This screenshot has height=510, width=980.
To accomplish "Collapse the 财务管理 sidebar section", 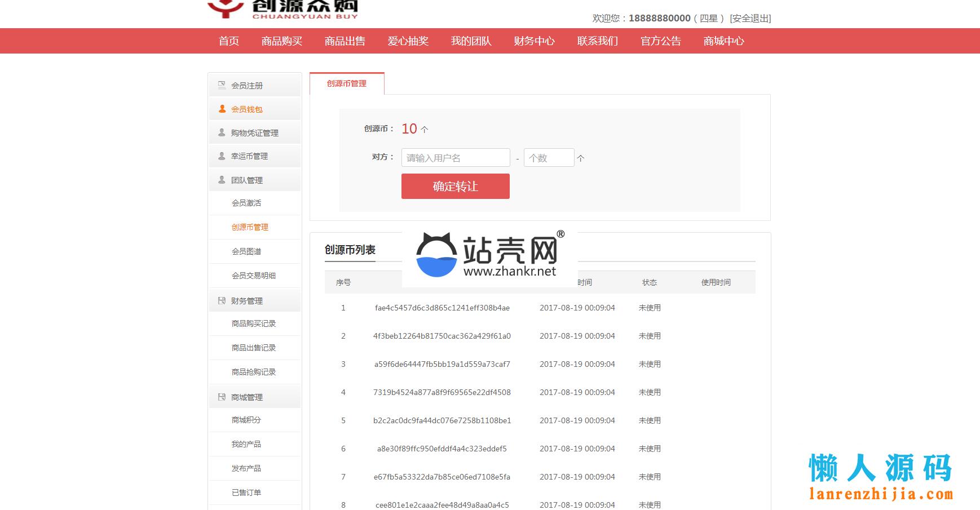I will (247, 301).
